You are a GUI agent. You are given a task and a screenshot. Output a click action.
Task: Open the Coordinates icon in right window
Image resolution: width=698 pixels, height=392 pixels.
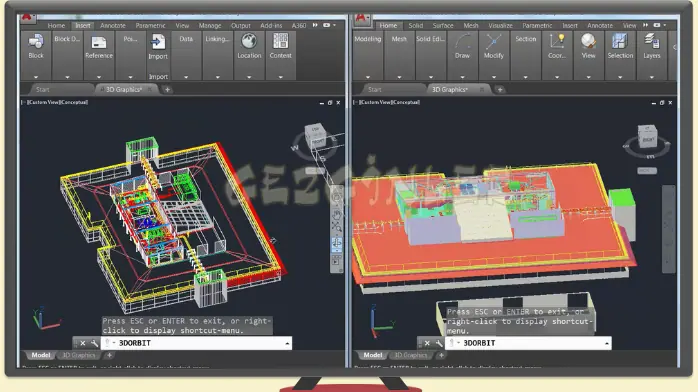pos(557,41)
